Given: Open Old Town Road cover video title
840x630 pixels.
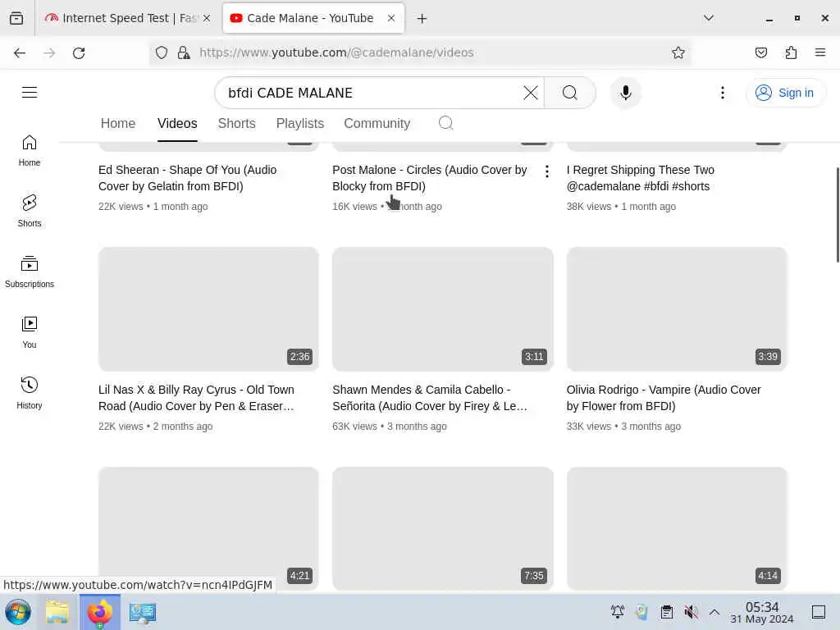Looking at the screenshot, I should point(197,398).
